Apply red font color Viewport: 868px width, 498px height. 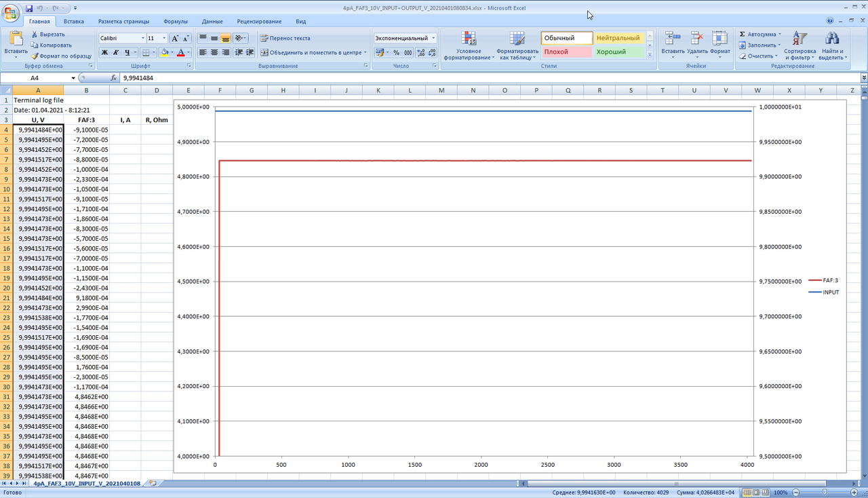[x=181, y=52]
